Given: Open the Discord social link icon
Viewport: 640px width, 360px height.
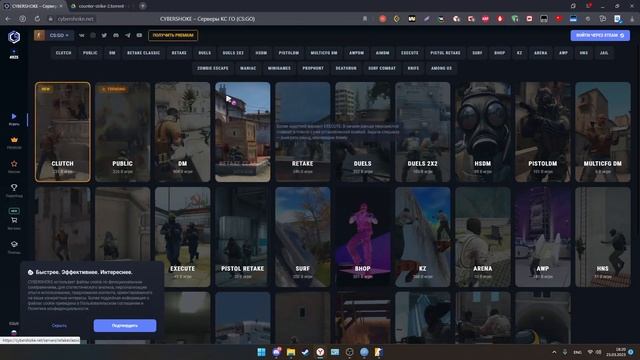Looking at the screenshot, I should [x=116, y=36].
